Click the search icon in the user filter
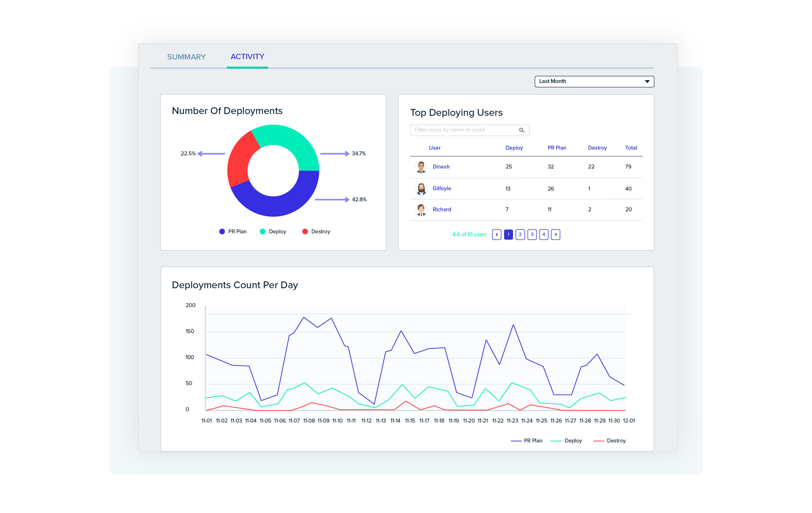 [522, 130]
